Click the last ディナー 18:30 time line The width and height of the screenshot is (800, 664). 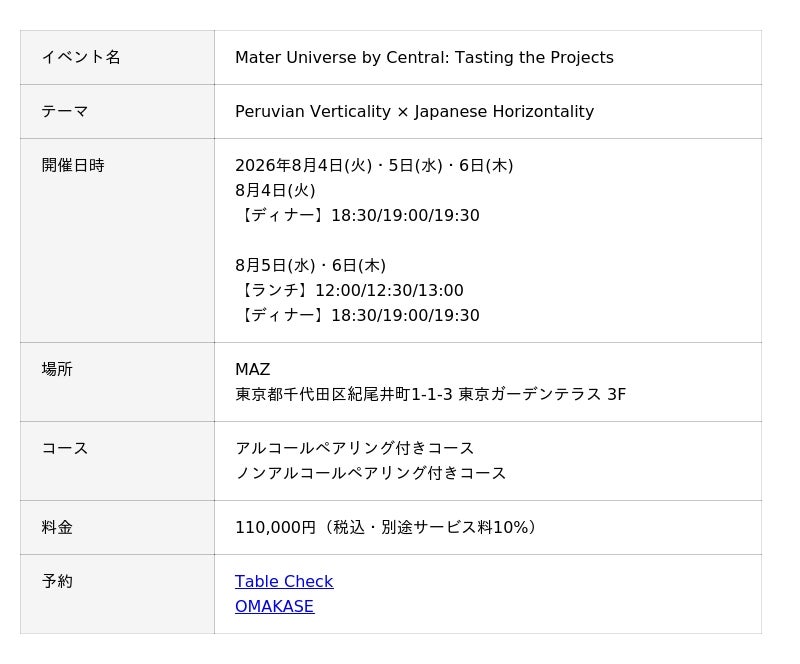(357, 315)
